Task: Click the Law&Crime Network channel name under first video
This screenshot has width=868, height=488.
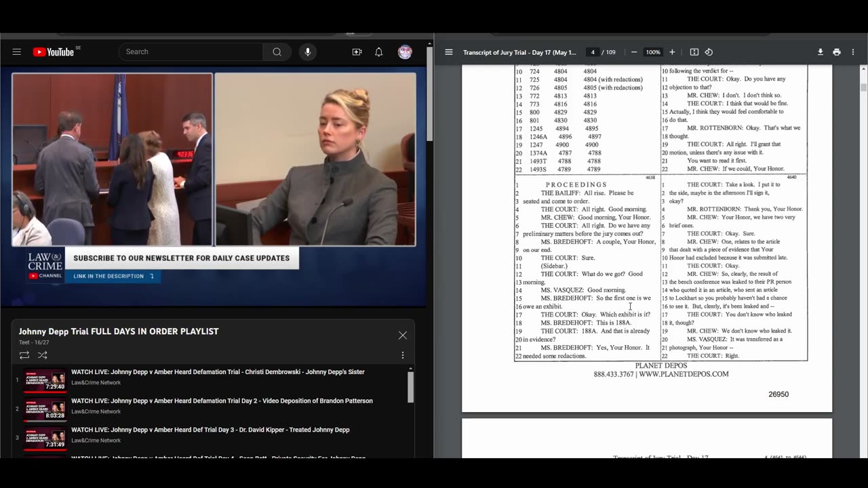Action: click(x=96, y=382)
